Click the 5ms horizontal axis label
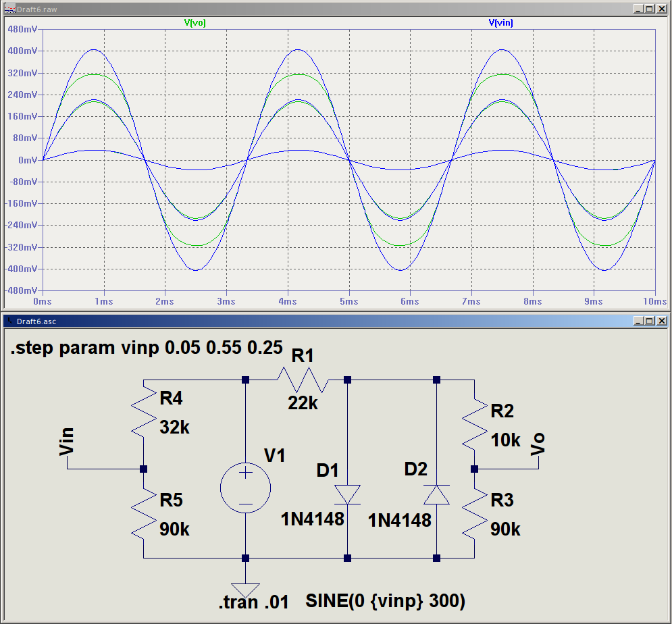Viewport: 672px width, 624px height. (349, 301)
